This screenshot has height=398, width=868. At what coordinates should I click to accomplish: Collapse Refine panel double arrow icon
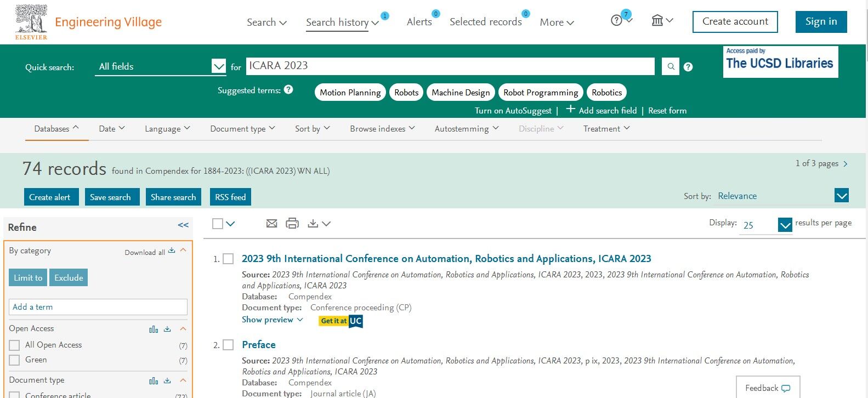point(183,225)
